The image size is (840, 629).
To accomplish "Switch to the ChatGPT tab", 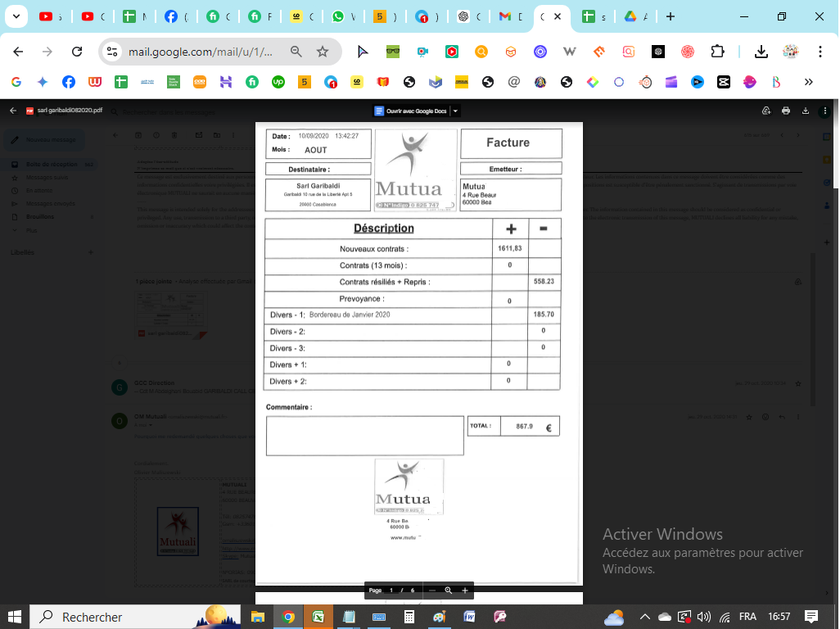I will [469, 16].
